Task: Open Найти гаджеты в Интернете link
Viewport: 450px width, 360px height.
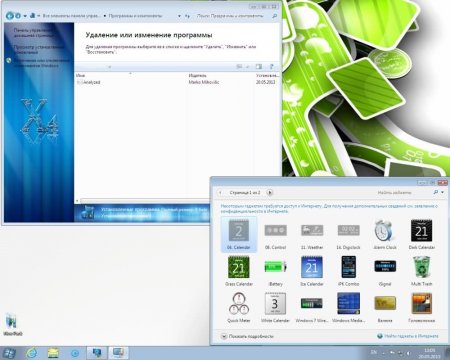Action: [408, 336]
